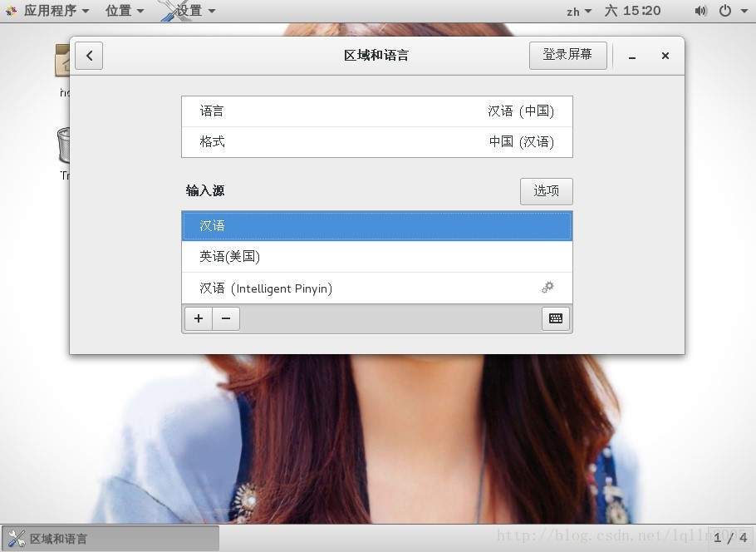The height and width of the screenshot is (552, 756).
Task: Click the volume speaker icon
Action: (x=701, y=11)
